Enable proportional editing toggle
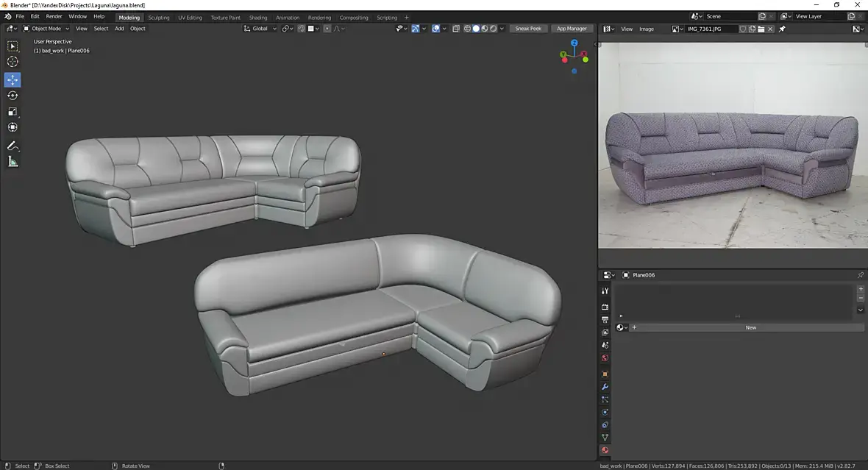This screenshot has height=470, width=868. point(327,29)
